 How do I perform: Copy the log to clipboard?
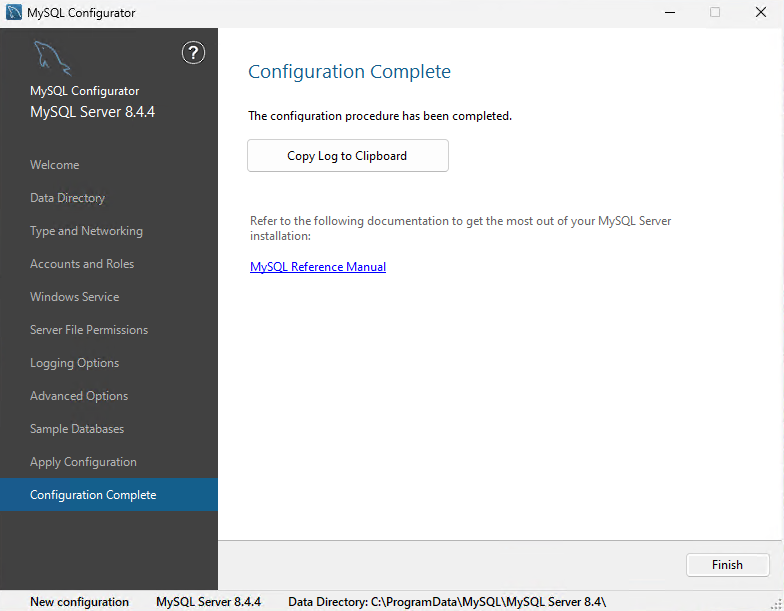tap(348, 156)
